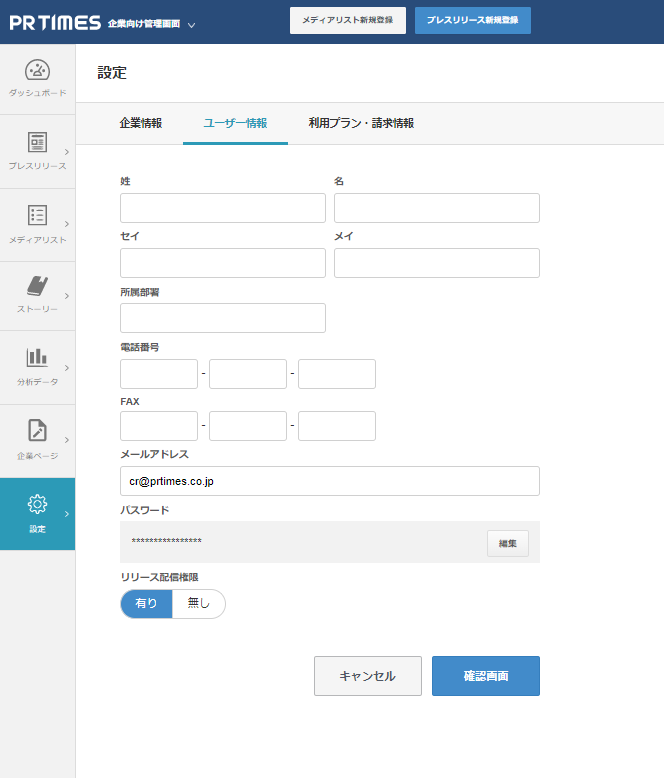Image resolution: width=664 pixels, height=778 pixels.
Task: Open the ダッシュボード gauge icon
Action: coord(37,71)
